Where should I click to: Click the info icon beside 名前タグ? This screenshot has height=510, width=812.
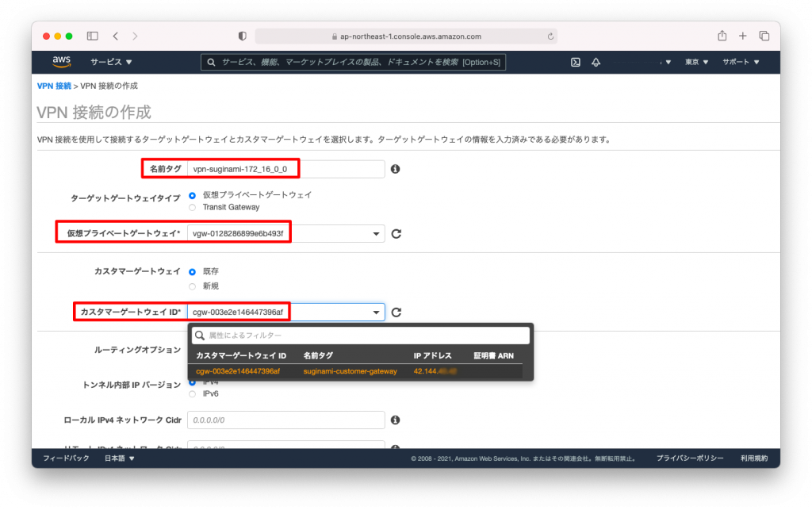(396, 168)
